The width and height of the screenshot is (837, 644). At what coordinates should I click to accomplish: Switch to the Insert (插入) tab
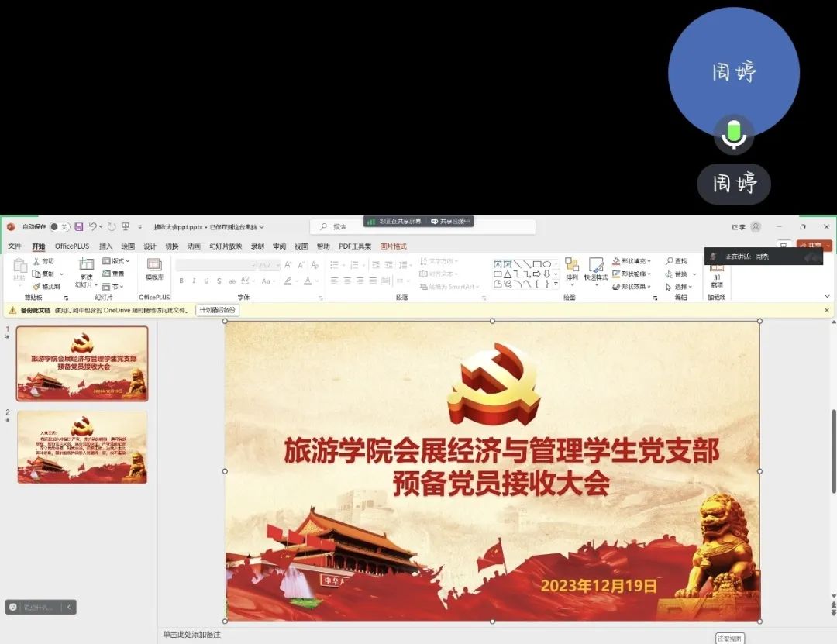[x=105, y=246]
